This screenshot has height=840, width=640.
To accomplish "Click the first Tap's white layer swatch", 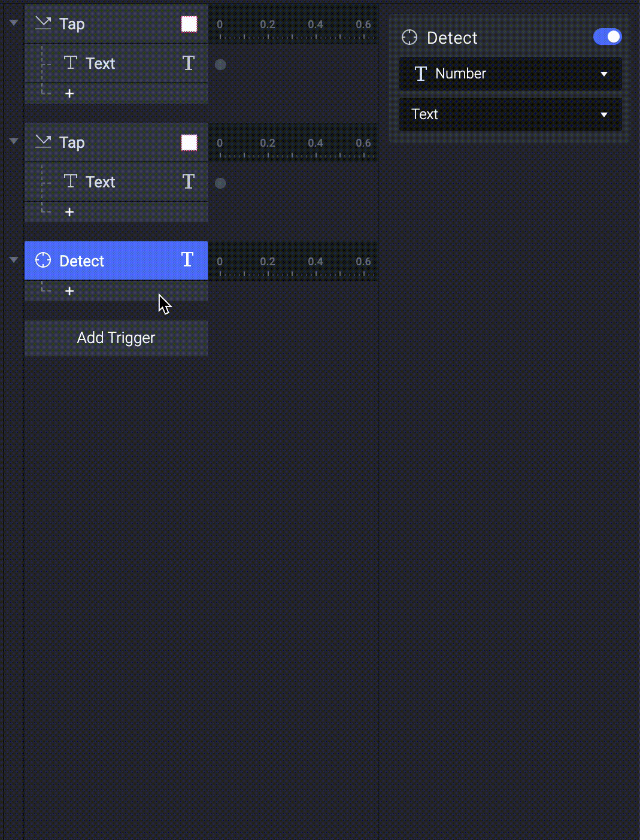I will click(189, 24).
